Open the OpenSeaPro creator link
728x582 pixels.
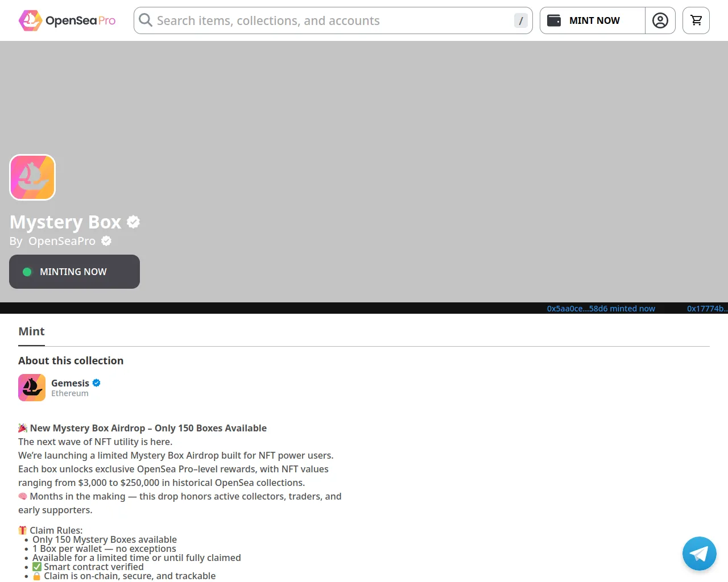click(x=62, y=241)
